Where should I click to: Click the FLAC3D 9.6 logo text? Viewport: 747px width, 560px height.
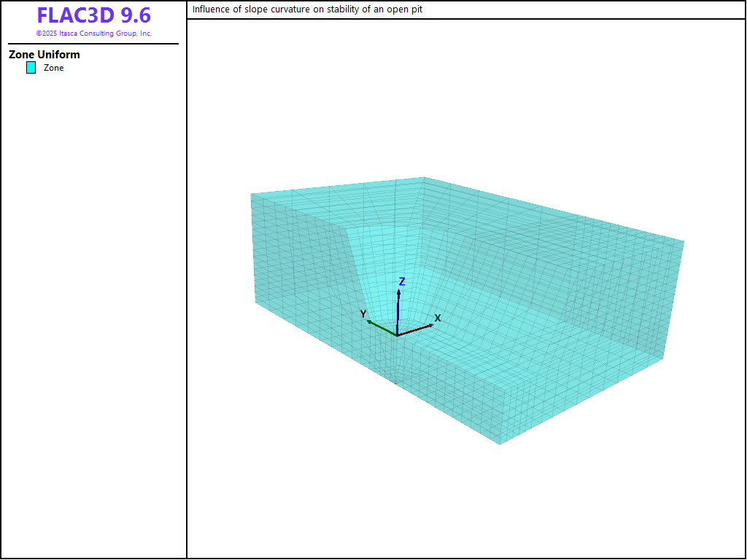[94, 15]
